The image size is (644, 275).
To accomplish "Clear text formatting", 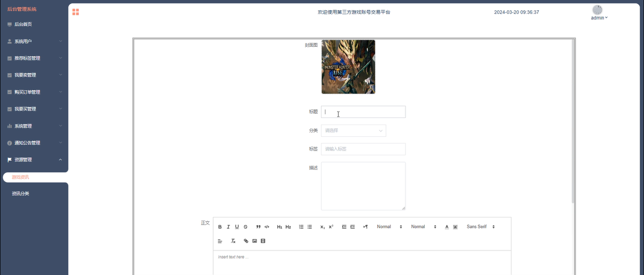I will pyautogui.click(x=233, y=241).
